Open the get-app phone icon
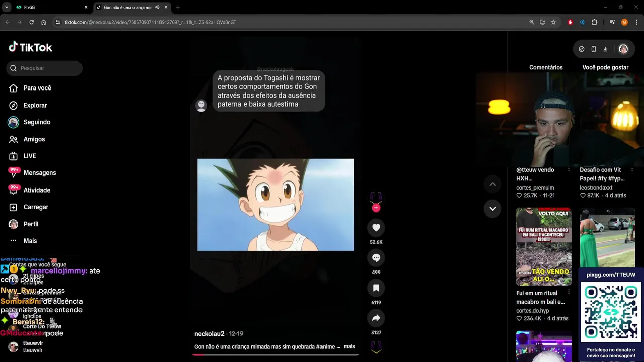The image size is (644, 362). 594,49
